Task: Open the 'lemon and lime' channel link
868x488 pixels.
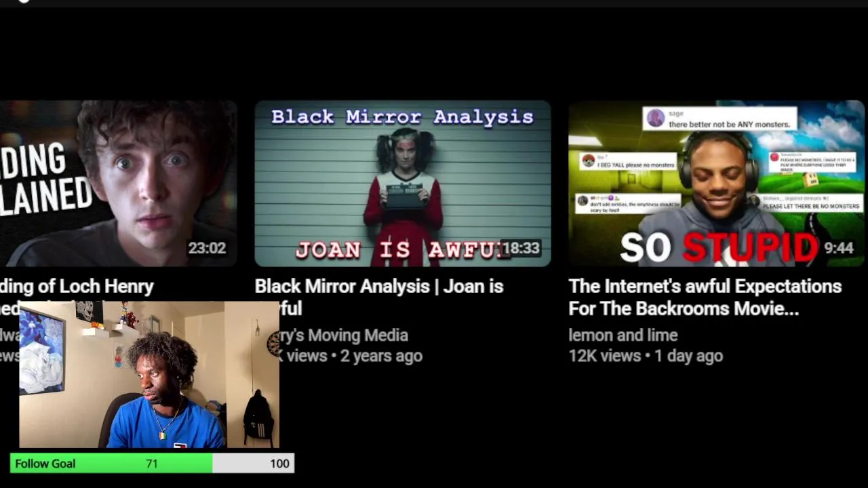Action: point(623,335)
